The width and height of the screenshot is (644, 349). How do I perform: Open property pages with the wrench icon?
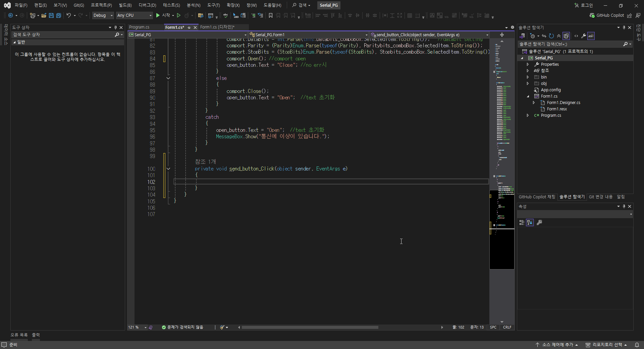click(x=539, y=222)
